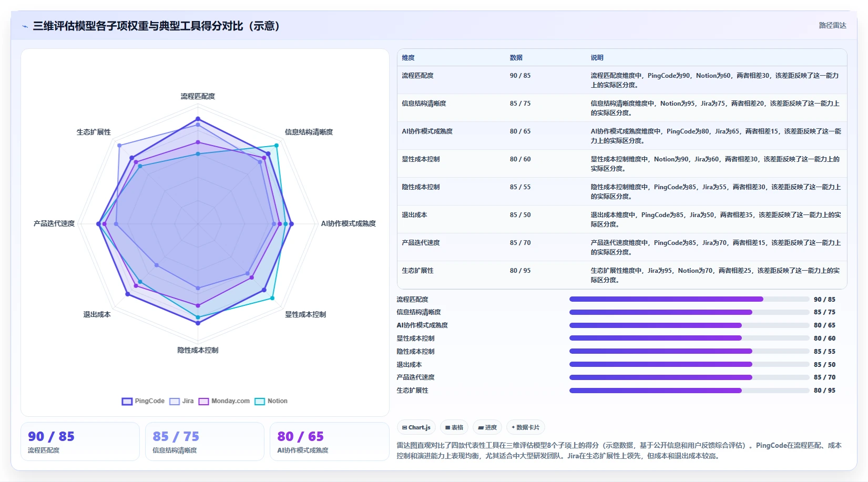Click the 信息结构清晰度 progress bar
The image size is (868, 482).
click(689, 312)
